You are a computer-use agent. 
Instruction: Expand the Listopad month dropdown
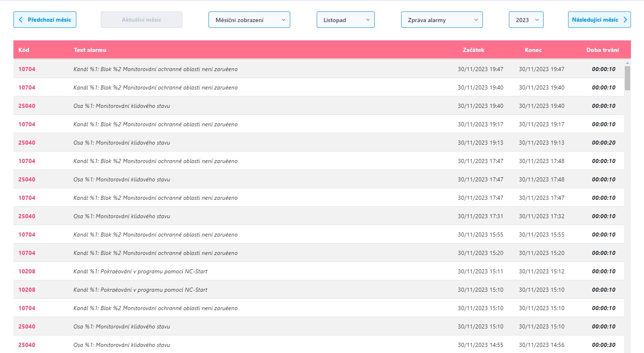345,20
